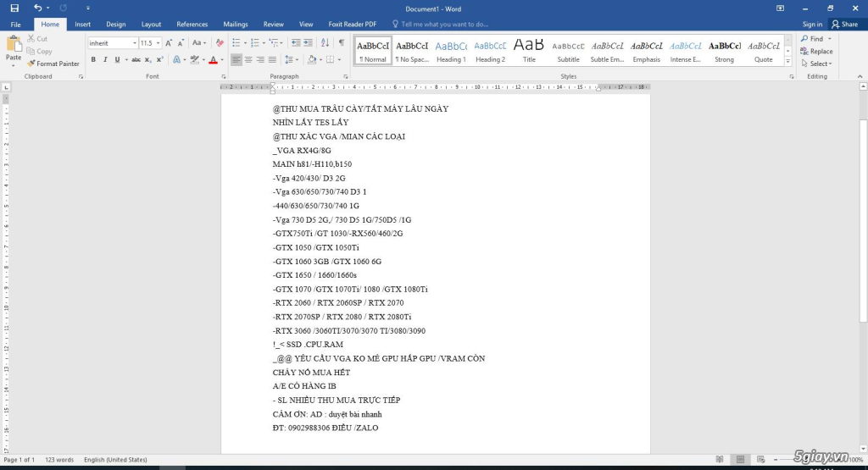Screen dimensions: 868x470
Task: Click the Increase Indent icon
Action: (309, 42)
